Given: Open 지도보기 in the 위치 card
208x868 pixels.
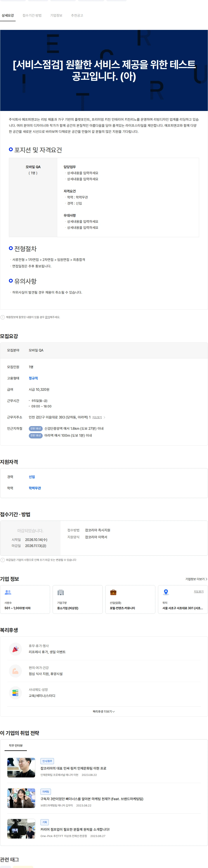Looking at the screenshot, I should click(x=198, y=591).
